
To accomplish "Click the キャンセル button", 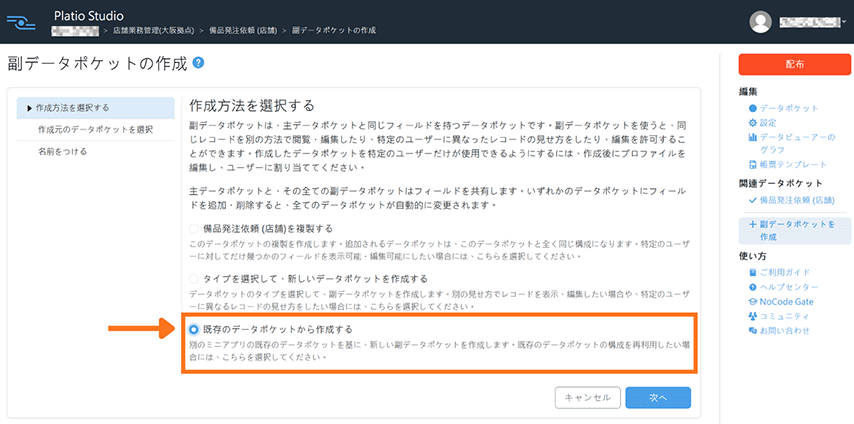I will tap(588, 398).
